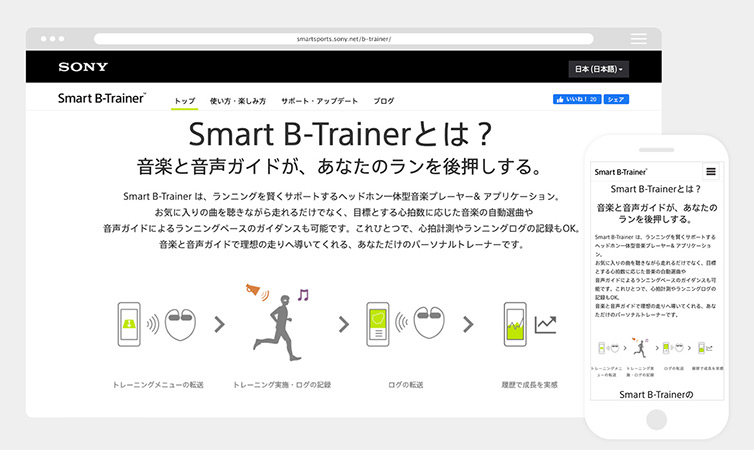754x450 pixels.
Task: Select the トップ tab
Action: point(185,101)
